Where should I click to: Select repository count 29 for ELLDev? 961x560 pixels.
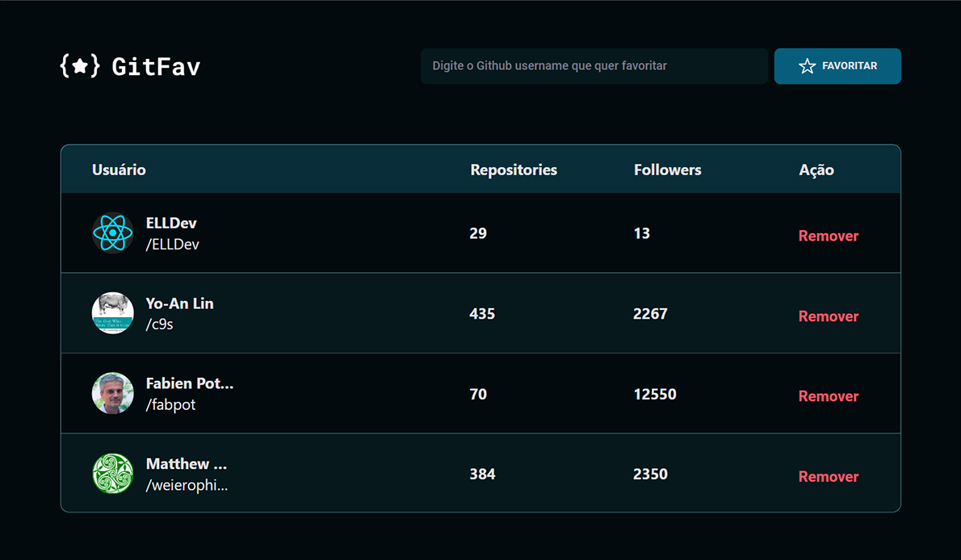pos(478,233)
